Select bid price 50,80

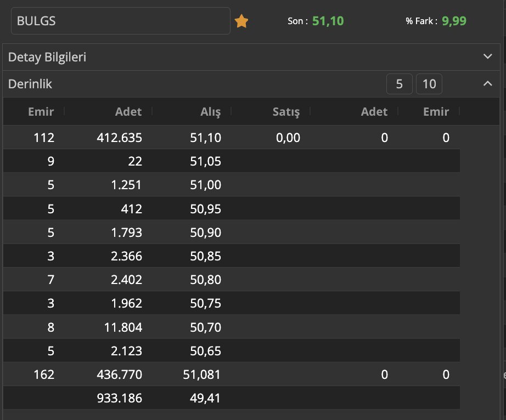point(206,280)
